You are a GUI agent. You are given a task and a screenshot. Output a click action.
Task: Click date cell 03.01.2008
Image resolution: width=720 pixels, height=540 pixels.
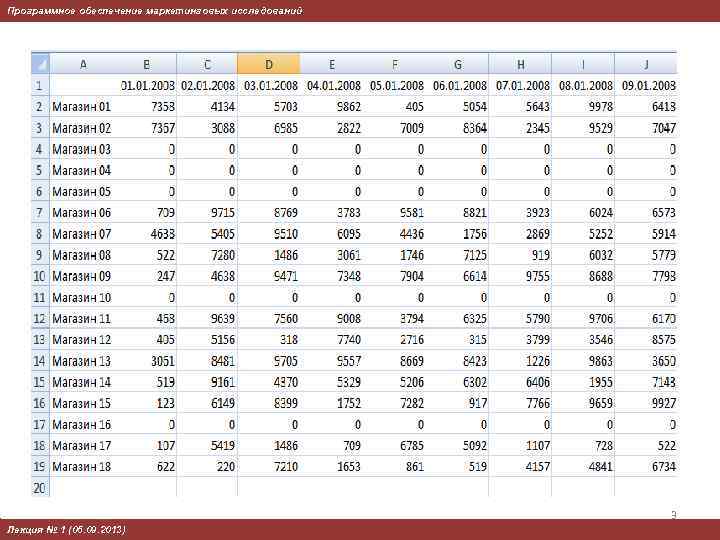271,85
